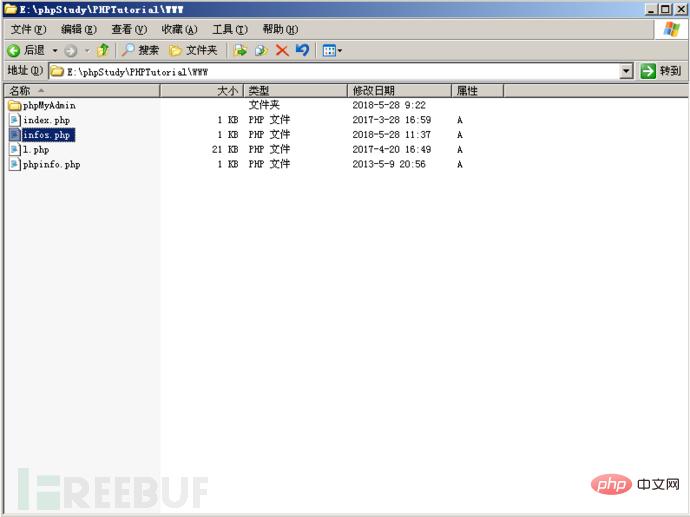This screenshot has height=517, width=690.
Task: Click date 2017-4-20 16:49 cell
Action: (x=392, y=150)
